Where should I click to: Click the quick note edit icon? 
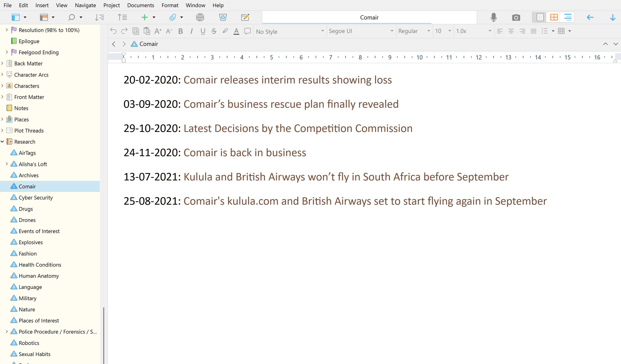click(x=245, y=17)
